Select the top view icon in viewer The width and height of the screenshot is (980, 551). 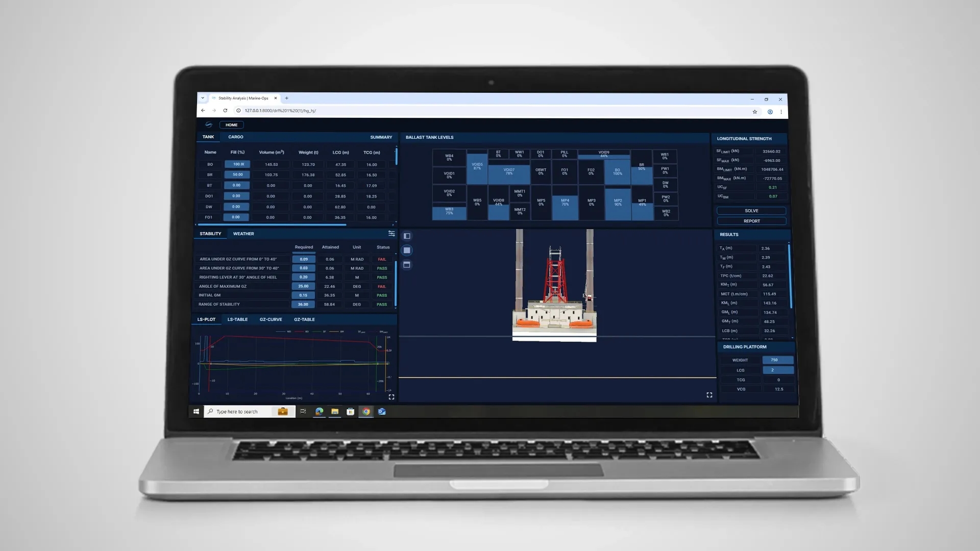click(x=407, y=265)
